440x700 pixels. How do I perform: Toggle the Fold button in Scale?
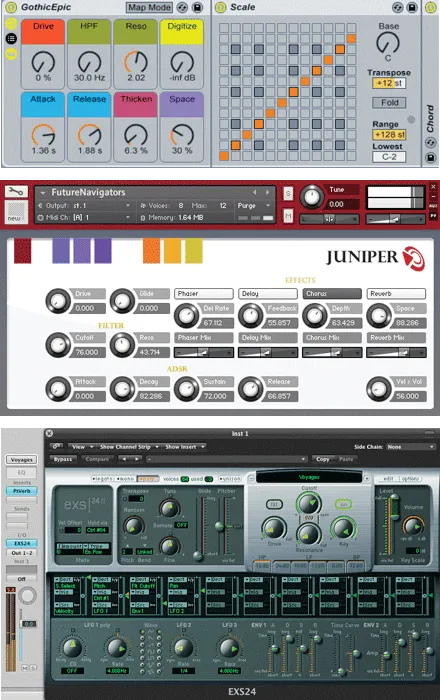(389, 103)
